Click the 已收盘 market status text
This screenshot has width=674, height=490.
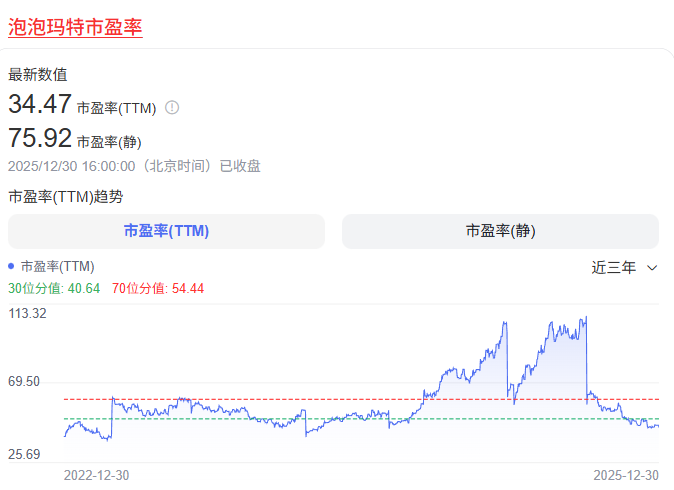[x=240, y=165]
